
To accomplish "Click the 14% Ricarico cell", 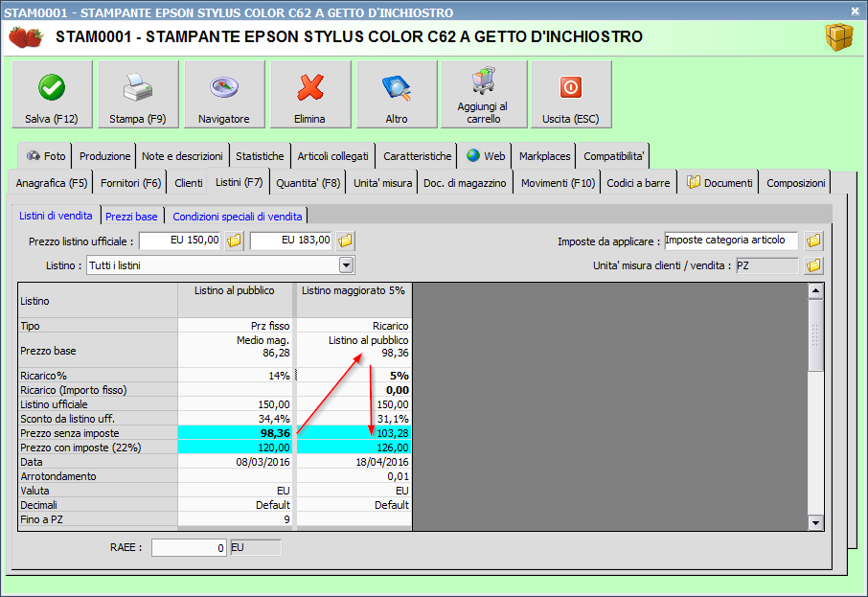I will click(235, 376).
